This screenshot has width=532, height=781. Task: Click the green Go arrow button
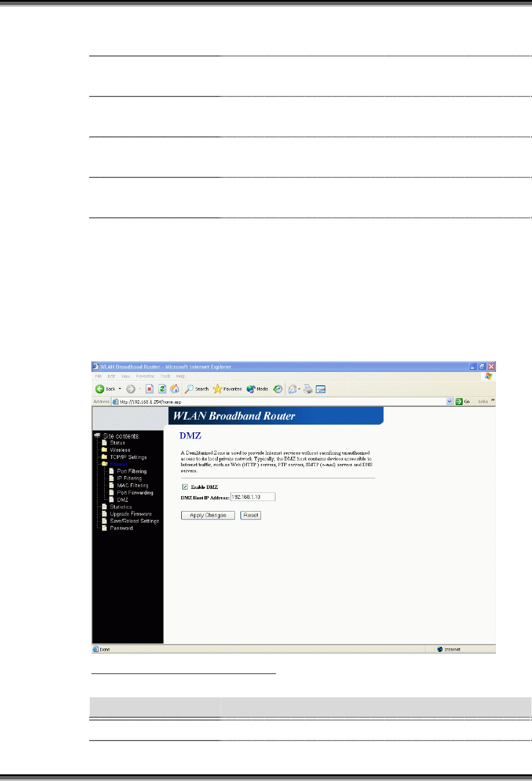pos(459,401)
